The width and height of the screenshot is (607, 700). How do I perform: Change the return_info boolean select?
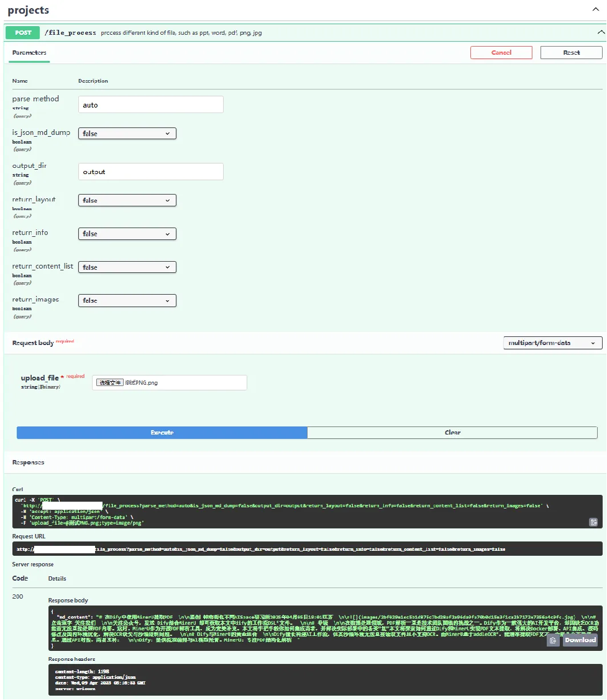coord(127,234)
